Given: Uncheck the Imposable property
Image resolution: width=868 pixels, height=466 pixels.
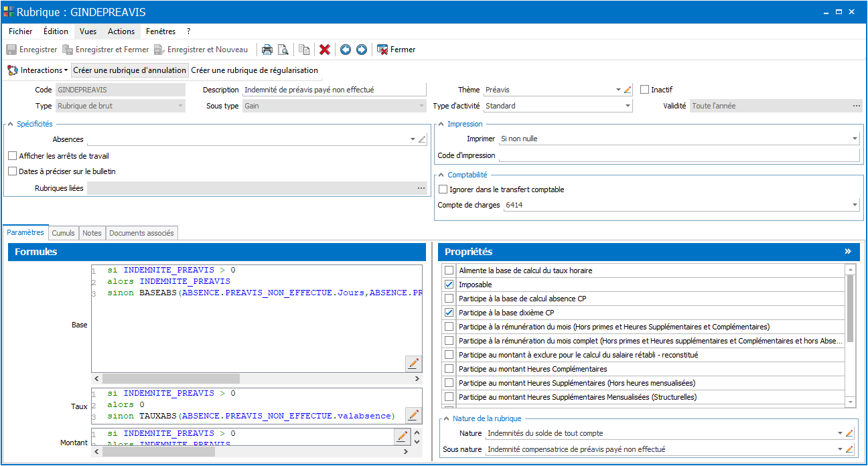Looking at the screenshot, I should (449, 285).
